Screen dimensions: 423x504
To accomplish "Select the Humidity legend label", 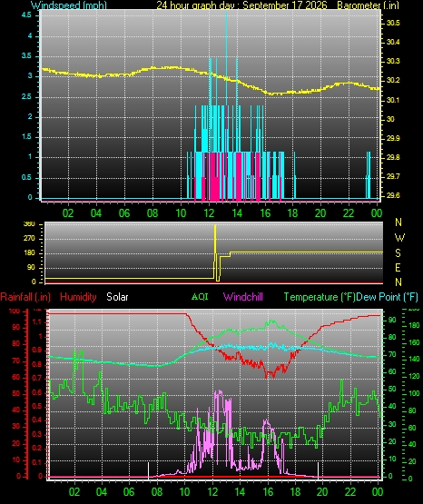I will coord(78,297).
